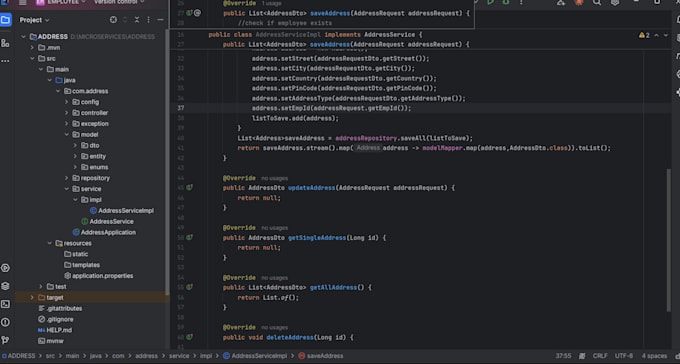Open Version control dropdown in title bar
Screen dimensions: 680x364
119,2
